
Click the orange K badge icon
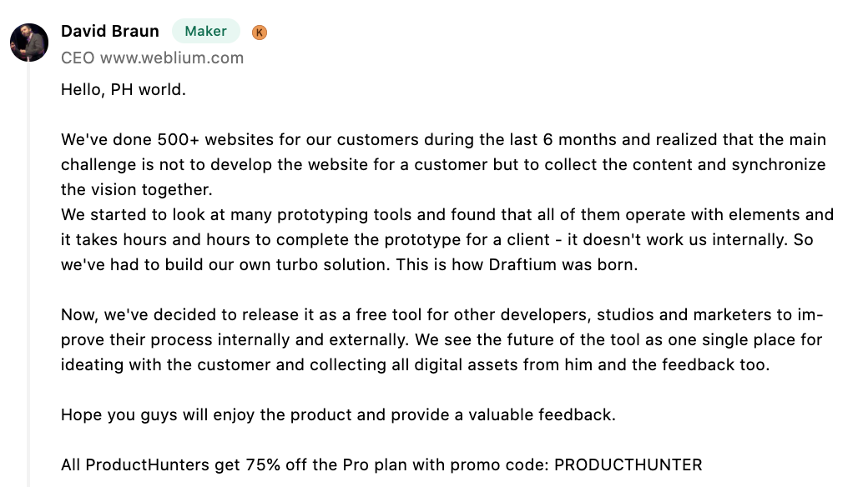tap(259, 33)
